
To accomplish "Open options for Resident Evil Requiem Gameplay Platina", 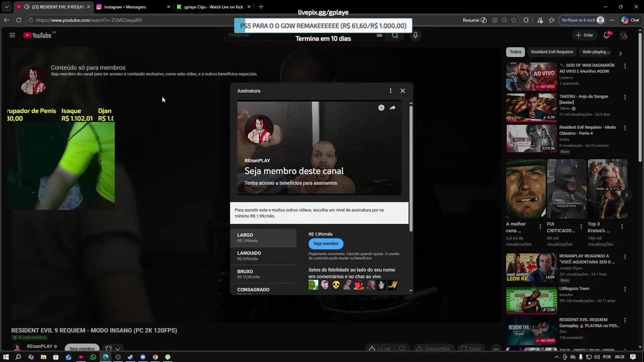I will click(x=625, y=320).
